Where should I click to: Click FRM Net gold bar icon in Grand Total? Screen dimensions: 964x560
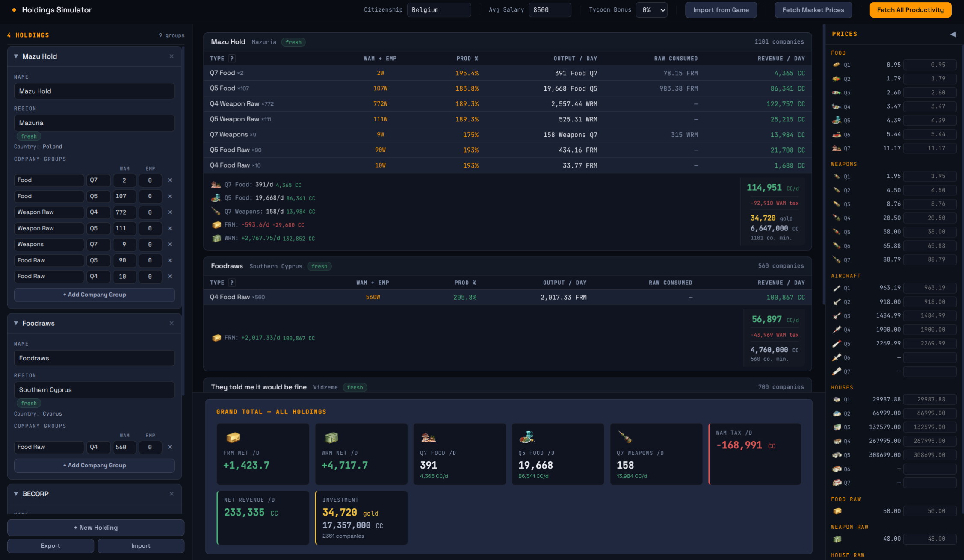click(x=233, y=437)
